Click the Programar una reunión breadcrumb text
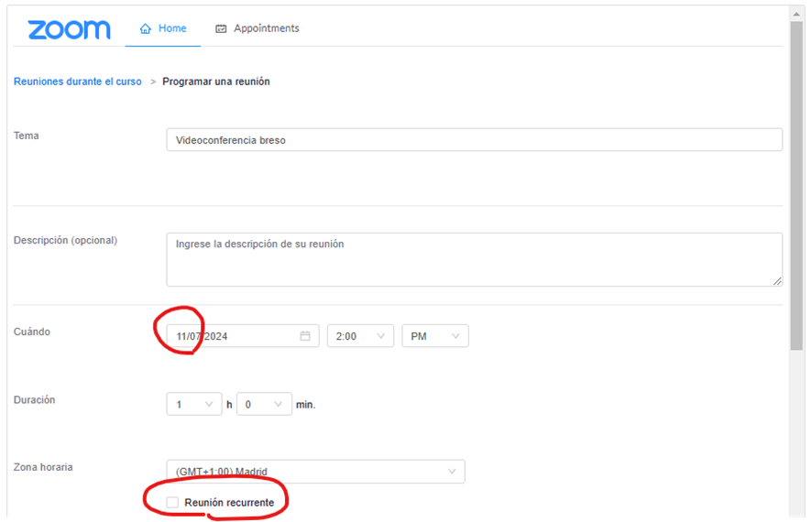 pos(216,82)
